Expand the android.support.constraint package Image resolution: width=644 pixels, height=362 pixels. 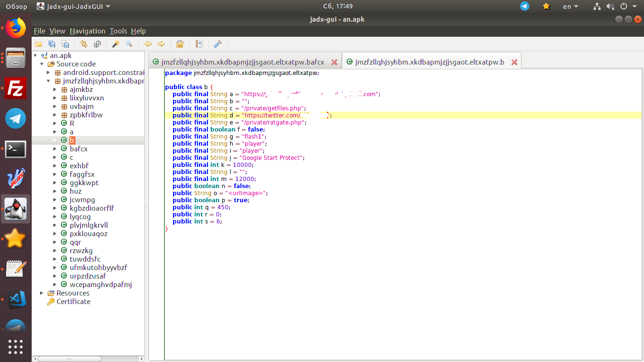[x=48, y=73]
